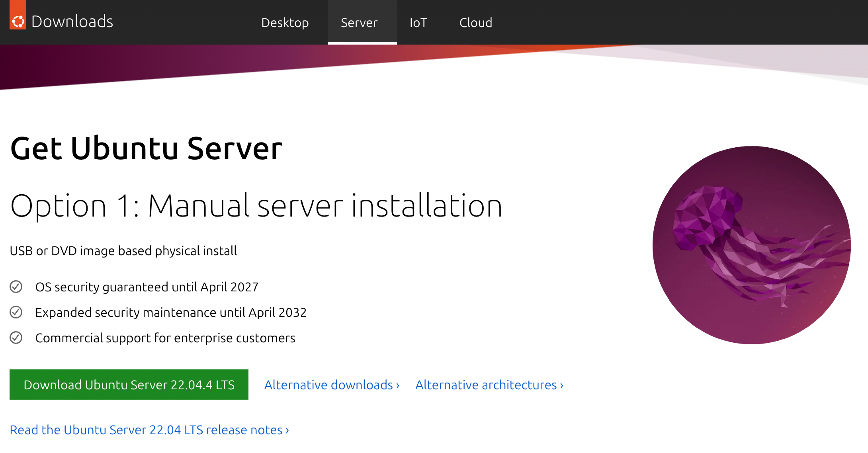Open the IoT tab
Viewport: 868px width, 453px height.
418,22
